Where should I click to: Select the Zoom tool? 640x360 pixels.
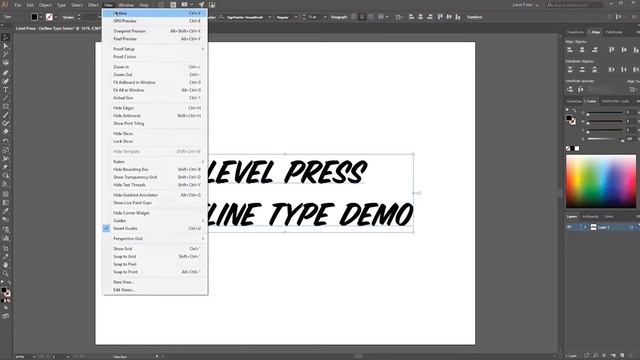point(6,273)
